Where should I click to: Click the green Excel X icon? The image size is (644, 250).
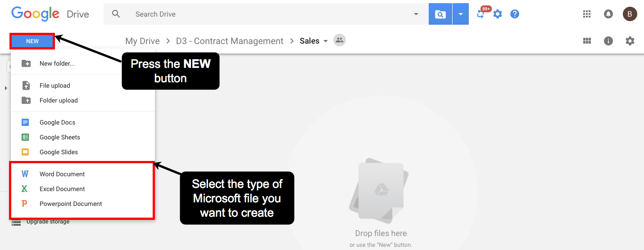pyautogui.click(x=25, y=189)
